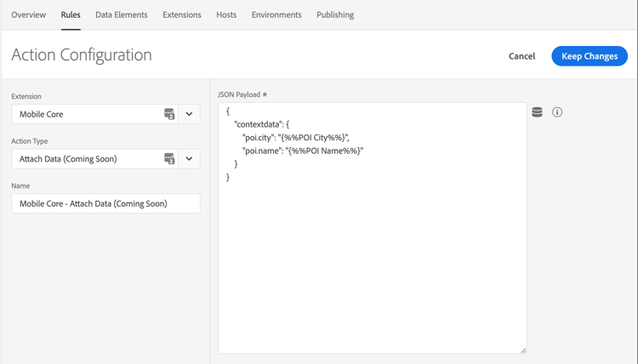Click the "contextdata" line in JSON
Viewport: 638px width, 364px height.
(x=262, y=124)
